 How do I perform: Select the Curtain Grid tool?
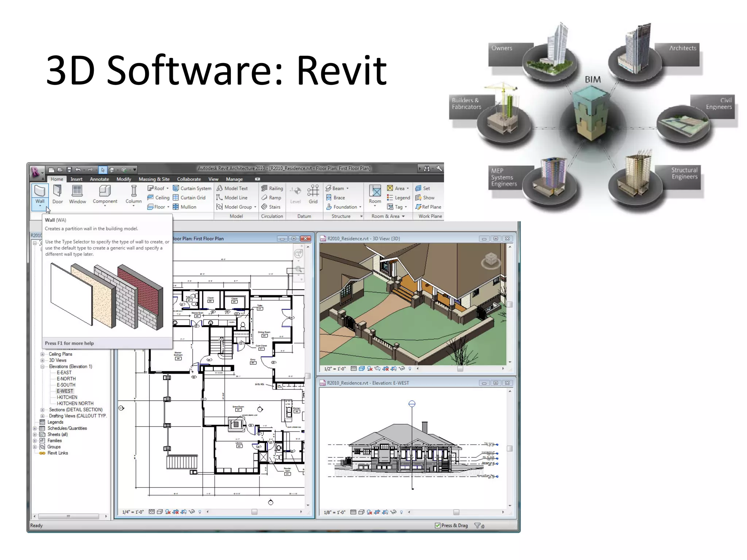coord(189,198)
